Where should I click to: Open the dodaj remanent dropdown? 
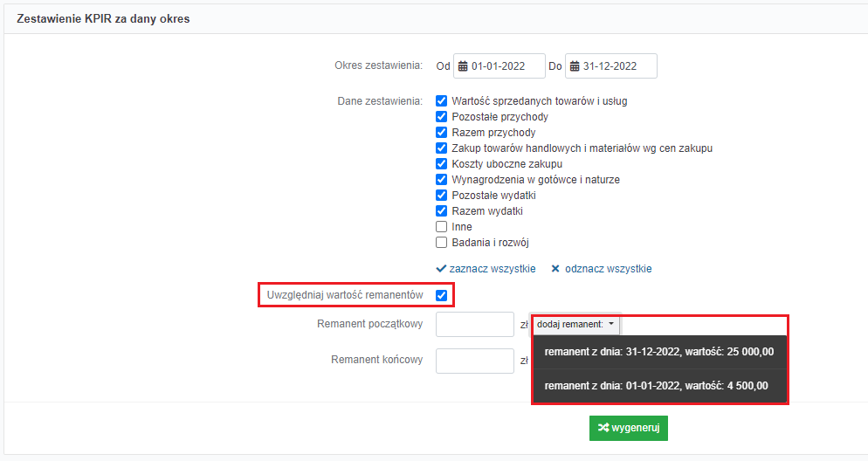575,324
